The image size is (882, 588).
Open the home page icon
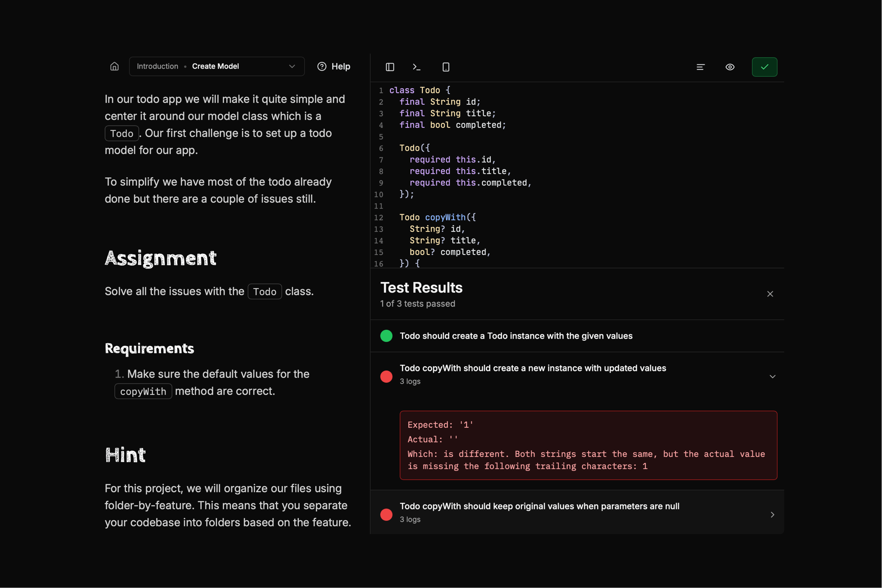(114, 66)
